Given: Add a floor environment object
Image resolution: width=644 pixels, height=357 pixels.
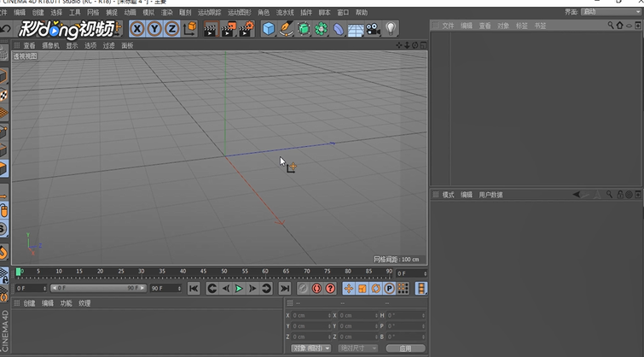Looking at the screenshot, I should 356,30.
